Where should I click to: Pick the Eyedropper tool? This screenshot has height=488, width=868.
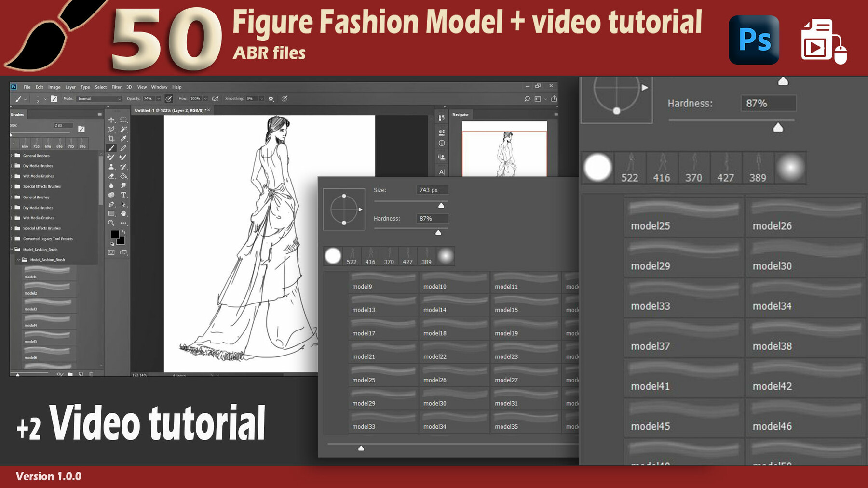[x=123, y=139]
